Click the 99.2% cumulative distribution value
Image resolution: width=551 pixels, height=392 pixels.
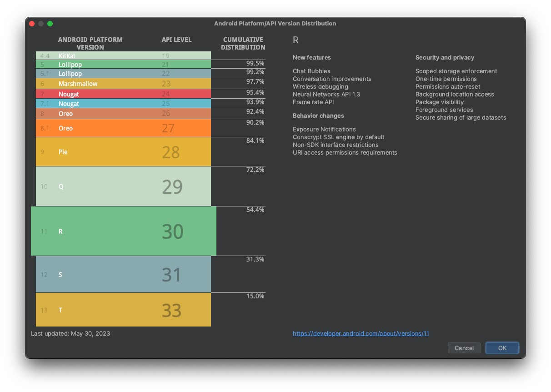(255, 72)
